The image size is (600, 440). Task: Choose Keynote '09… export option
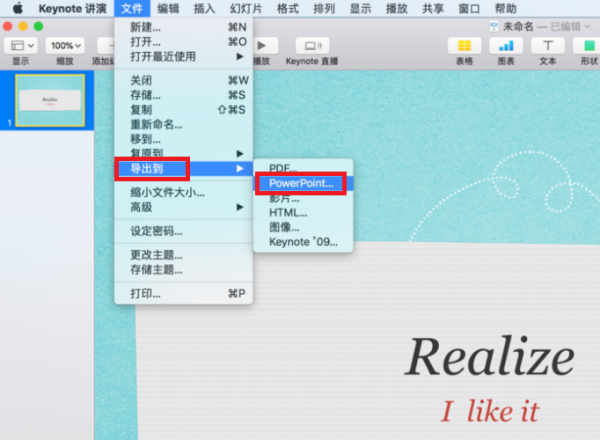303,241
